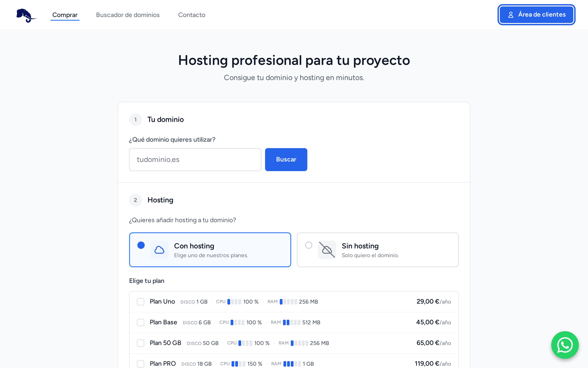This screenshot has height=368, width=588.
Task: Click the Plan Uno name label
Action: pyautogui.click(x=162, y=302)
